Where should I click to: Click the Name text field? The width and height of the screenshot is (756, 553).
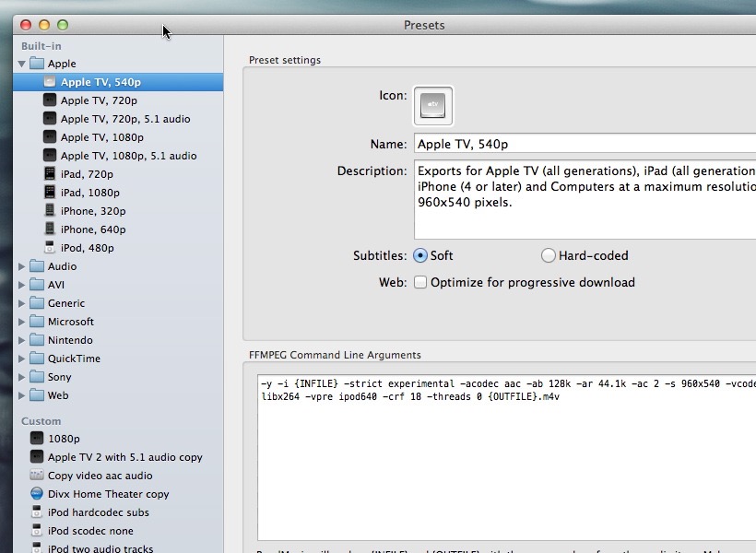pyautogui.click(x=585, y=144)
